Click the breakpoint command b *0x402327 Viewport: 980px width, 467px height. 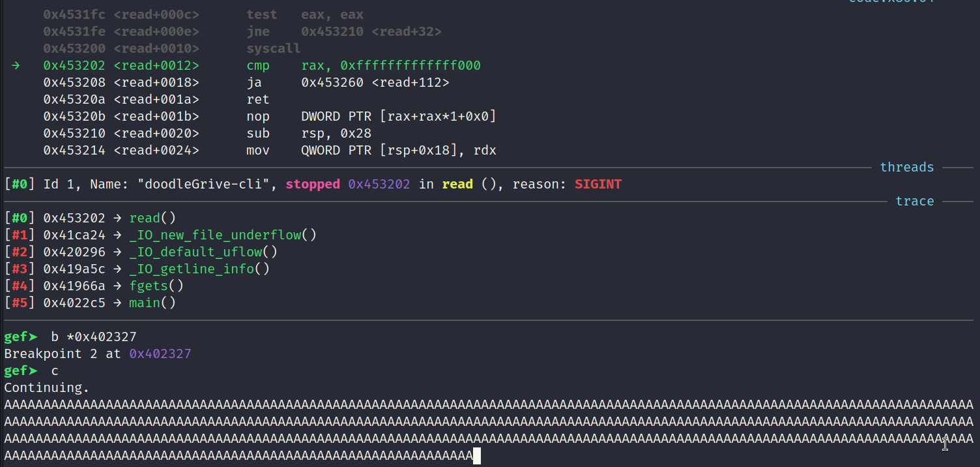coord(94,337)
